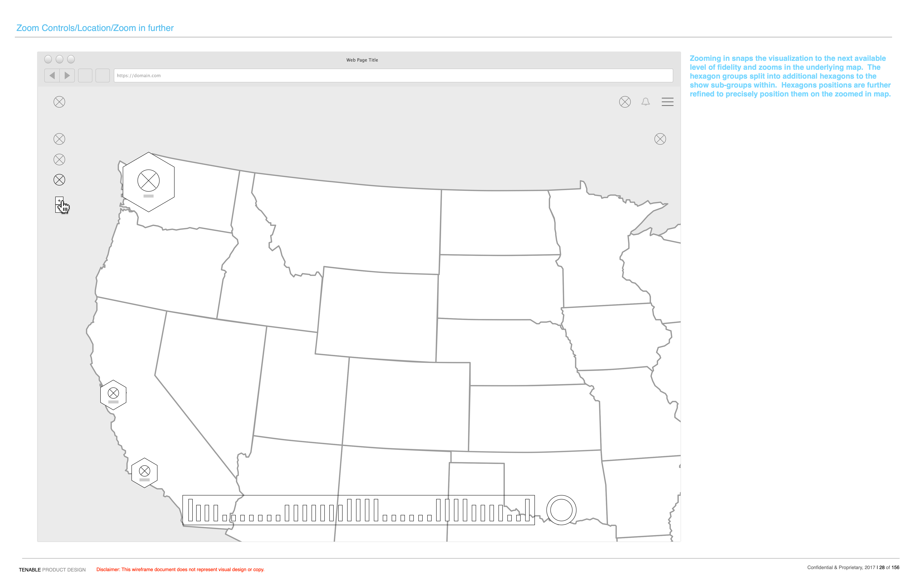908x588 pixels.
Task: Open the notifications bell icon
Action: pos(645,102)
